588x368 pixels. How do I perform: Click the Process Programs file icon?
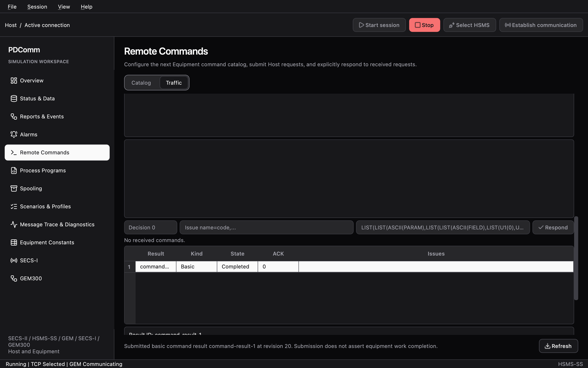point(14,171)
